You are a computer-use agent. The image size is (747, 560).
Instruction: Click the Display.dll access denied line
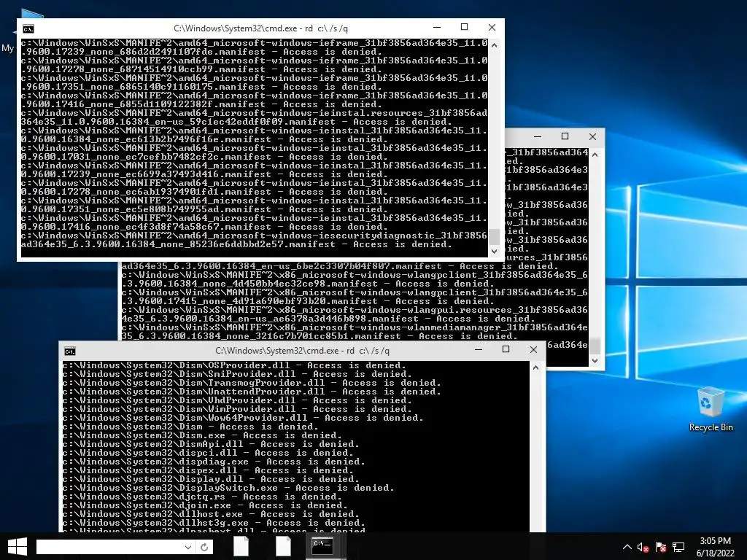pos(211,479)
